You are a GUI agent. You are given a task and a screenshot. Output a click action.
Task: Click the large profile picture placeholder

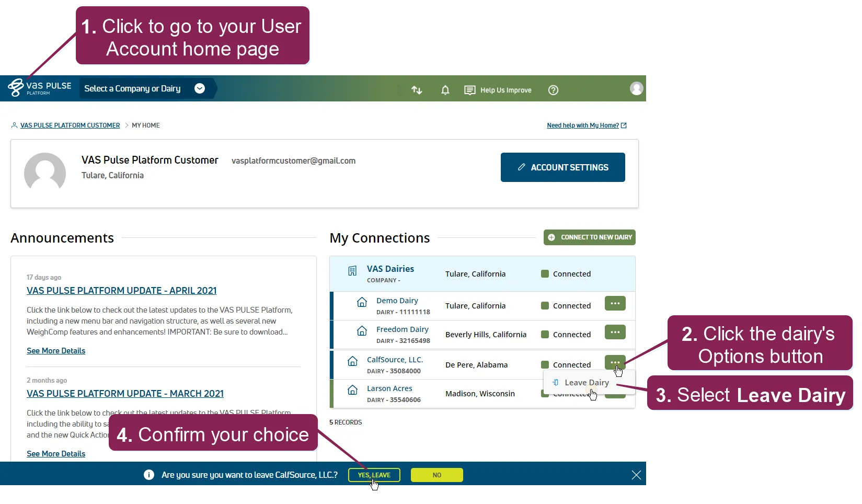45,173
